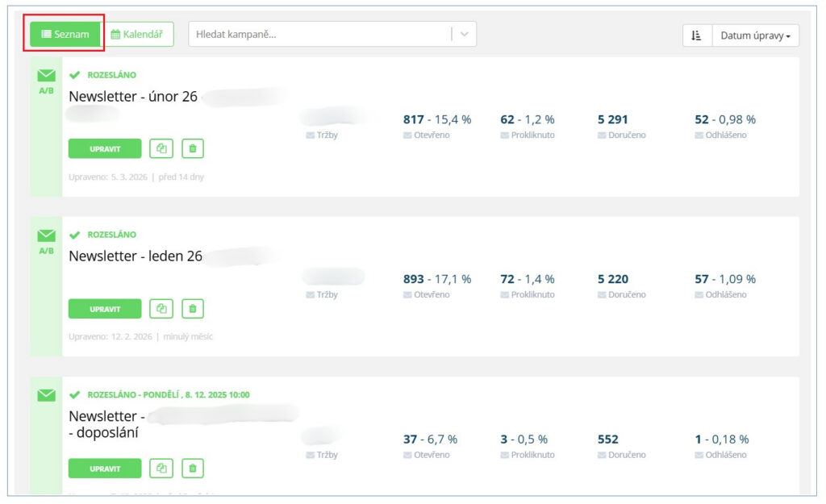The width and height of the screenshot is (826, 504).
Task: Expand the campaign search dropdown arrow
Action: click(x=464, y=34)
